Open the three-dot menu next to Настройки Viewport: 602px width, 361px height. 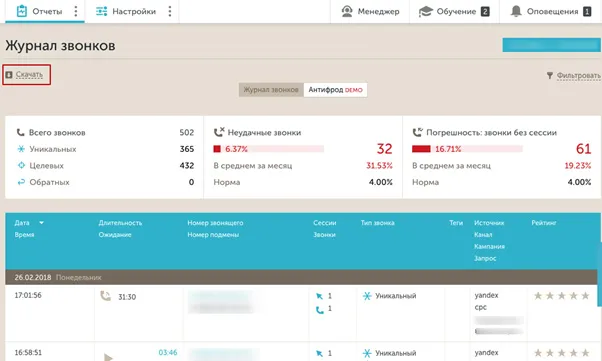[170, 11]
